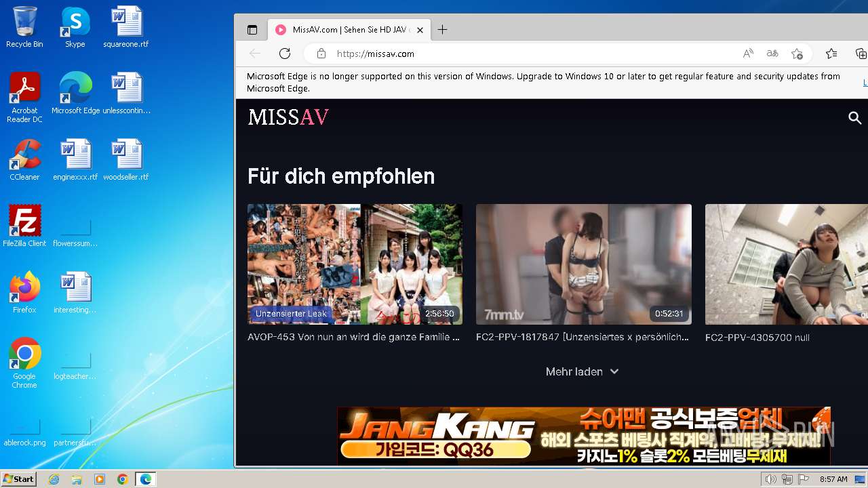The height and width of the screenshot is (488, 868).
Task: Launch Skype from the desktop
Action: click(x=75, y=28)
